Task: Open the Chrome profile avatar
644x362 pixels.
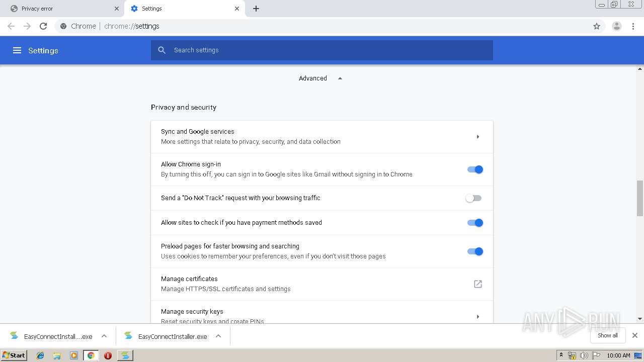Action: point(617,26)
